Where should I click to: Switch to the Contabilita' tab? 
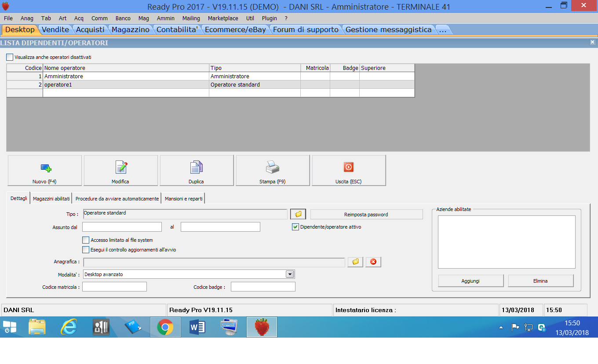[177, 29]
